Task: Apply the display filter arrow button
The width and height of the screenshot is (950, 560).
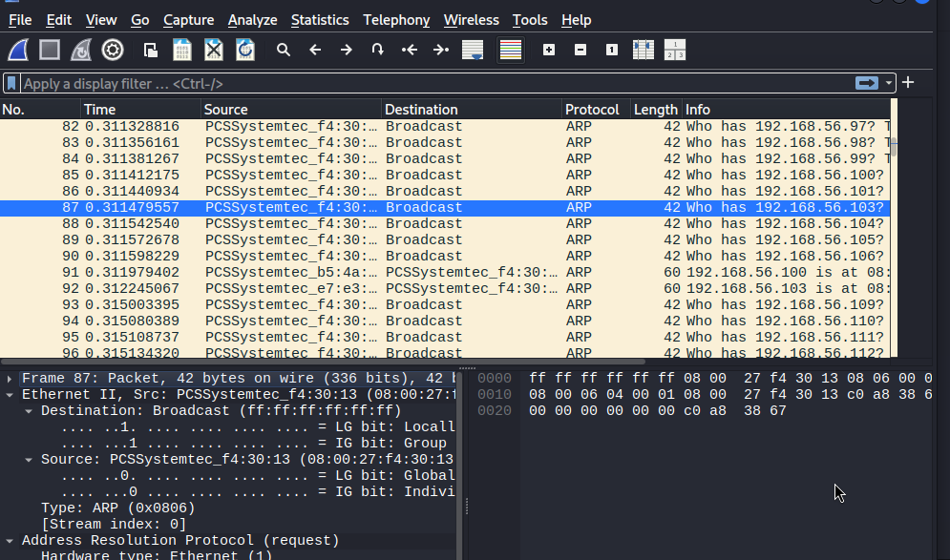Action: tap(866, 83)
